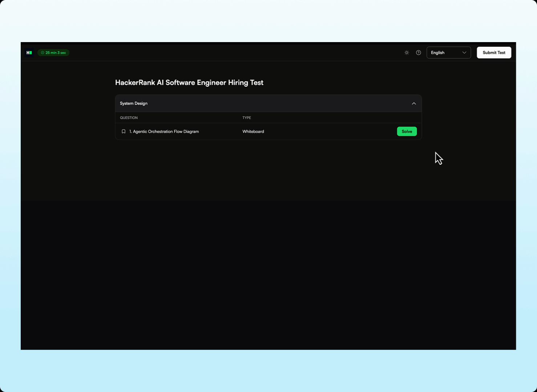Click the Submit Test button
The image size is (537, 392).
(494, 53)
